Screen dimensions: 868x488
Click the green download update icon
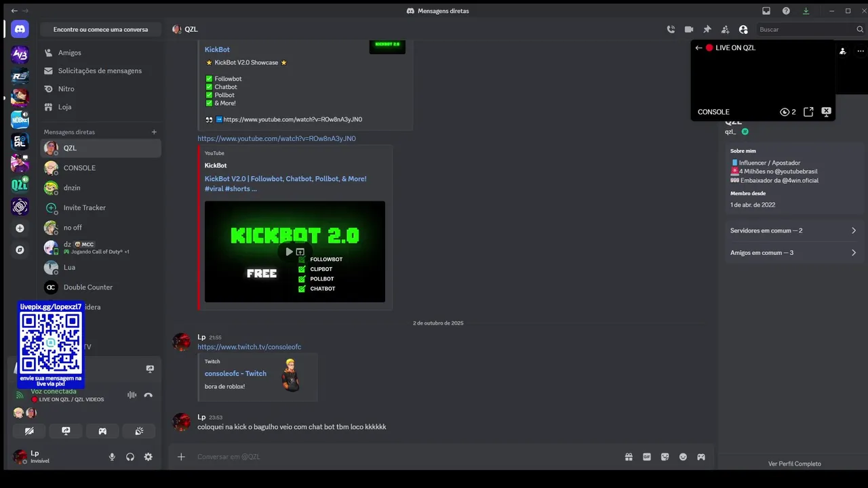coord(806,11)
